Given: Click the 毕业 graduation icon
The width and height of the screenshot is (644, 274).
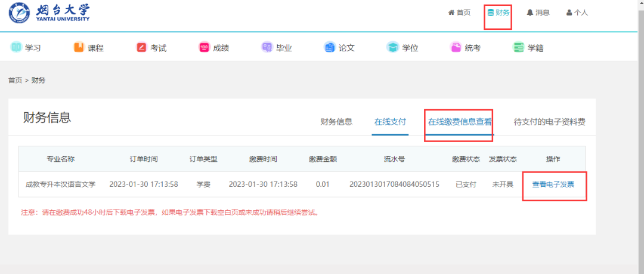Looking at the screenshot, I should (267, 48).
